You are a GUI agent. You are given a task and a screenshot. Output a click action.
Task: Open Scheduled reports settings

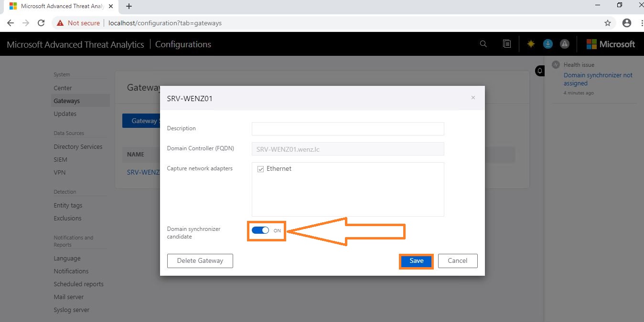coord(78,284)
